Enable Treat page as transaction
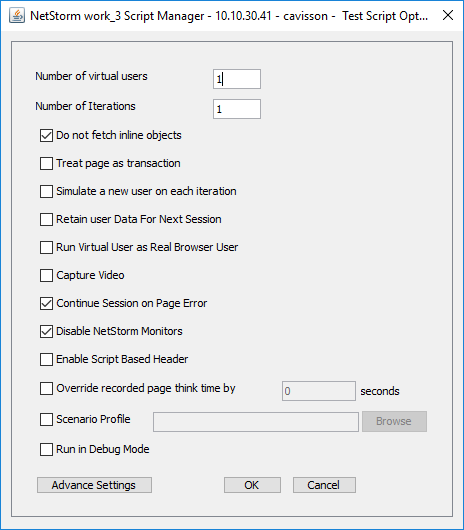Viewport: 464px width, 530px height. [x=46, y=164]
